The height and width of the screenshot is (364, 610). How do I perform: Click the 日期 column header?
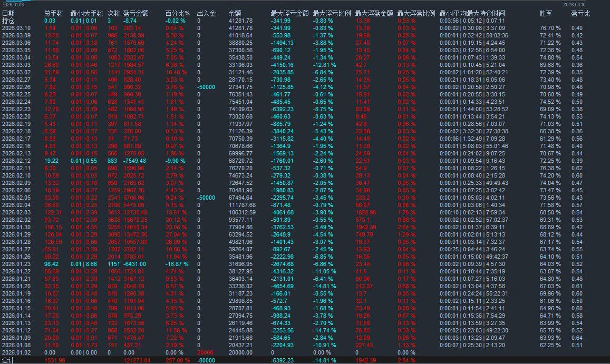9,13
